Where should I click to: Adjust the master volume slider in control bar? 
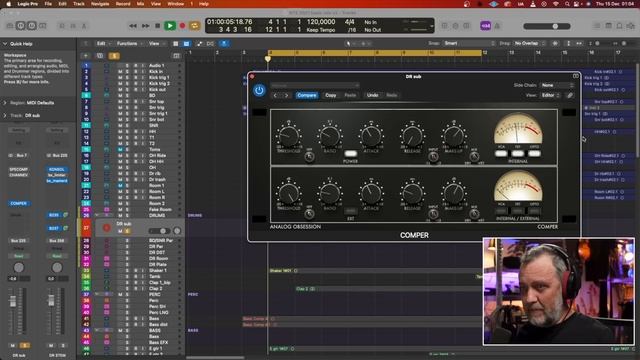[x=547, y=26]
